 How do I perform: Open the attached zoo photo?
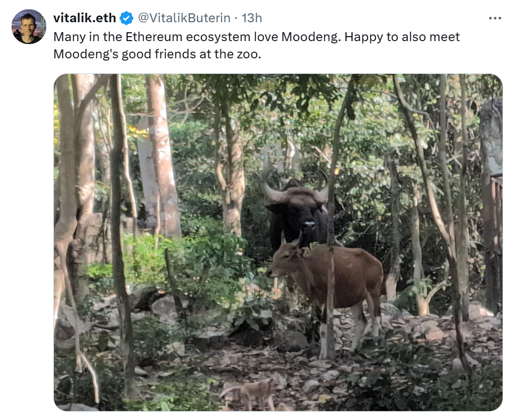click(x=278, y=242)
